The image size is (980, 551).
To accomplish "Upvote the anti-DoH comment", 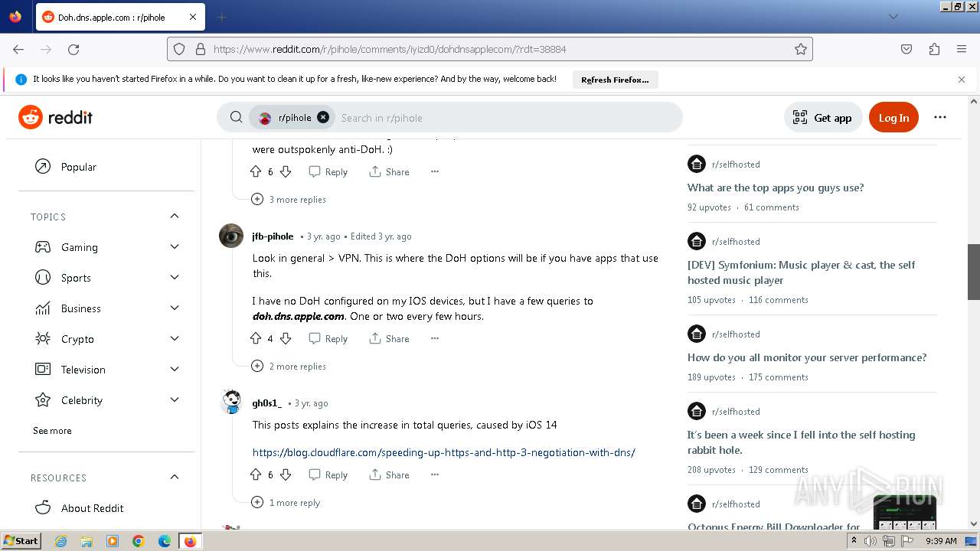I will tap(256, 172).
